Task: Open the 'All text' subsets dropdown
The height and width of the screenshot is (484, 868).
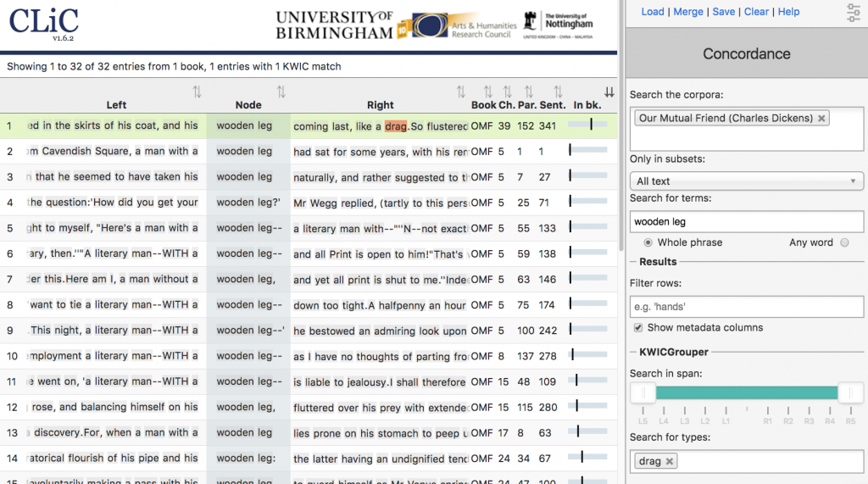Action: click(x=746, y=181)
